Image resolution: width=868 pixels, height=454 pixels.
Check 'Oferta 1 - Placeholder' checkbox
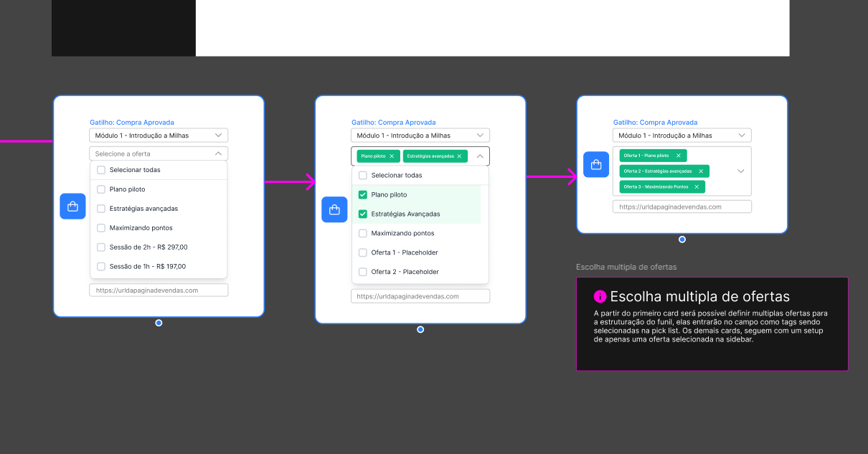tap(363, 252)
